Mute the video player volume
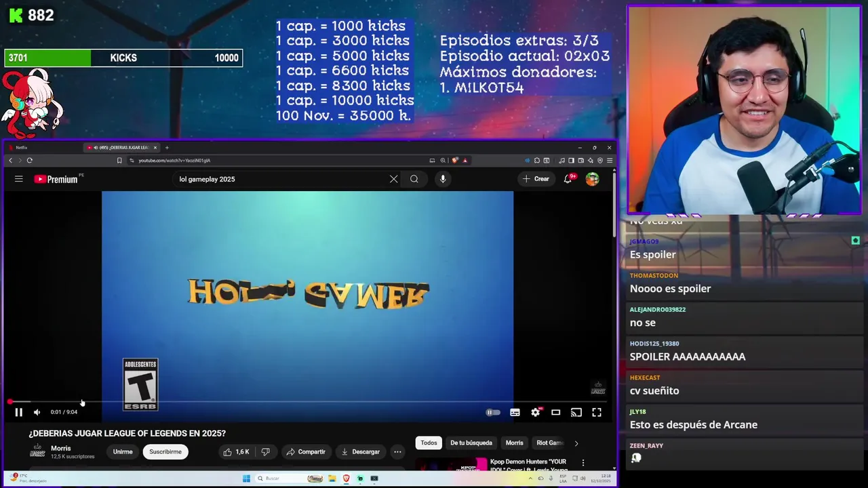 pos(37,412)
